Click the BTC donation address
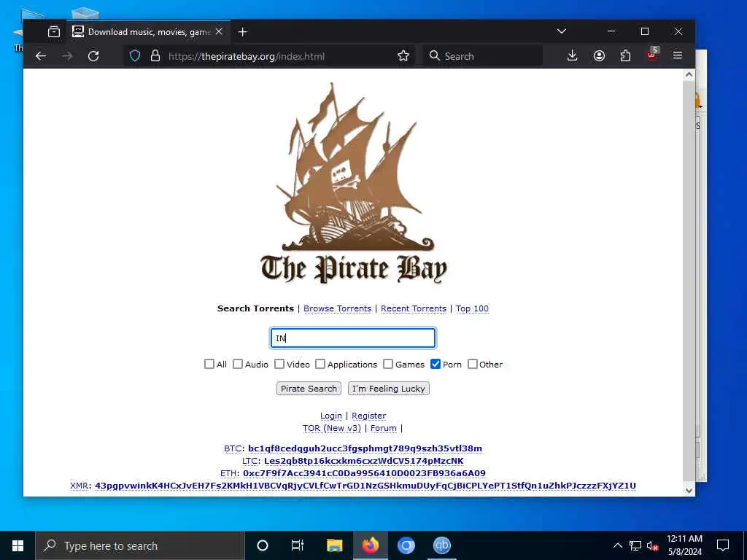 365,448
